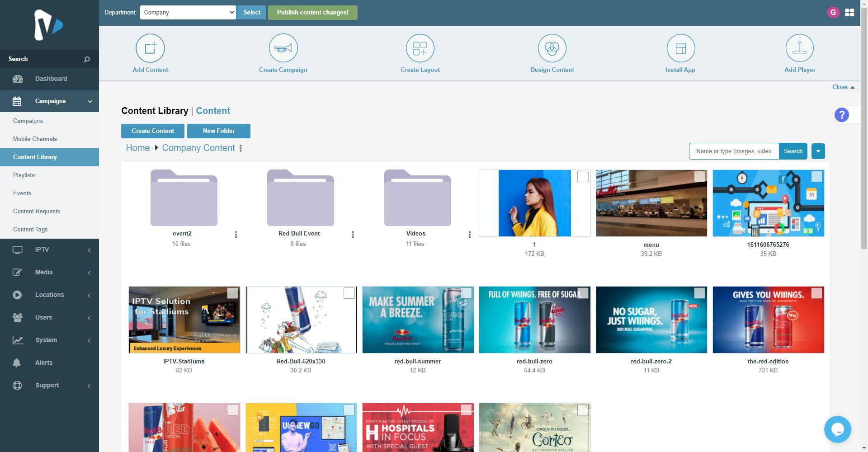The height and width of the screenshot is (452, 868).
Task: Open the Department dropdown
Action: [188, 12]
